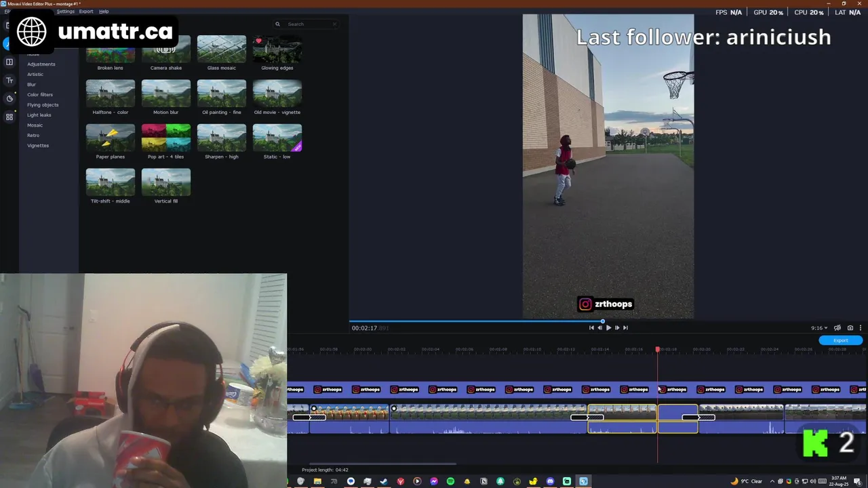The height and width of the screenshot is (488, 868).
Task: Open the Titles tab in the sidebar
Action: 9,80
